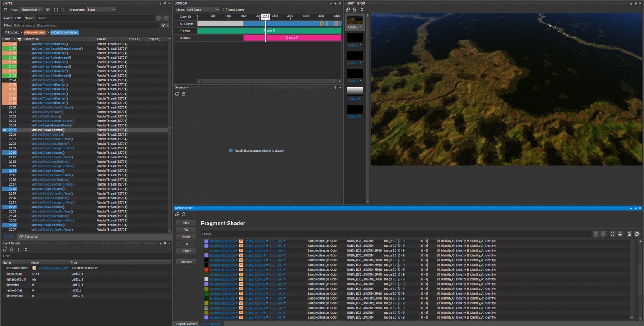Click the Context button in API Inspector
Screen dimensions: 644x326
[186, 262]
